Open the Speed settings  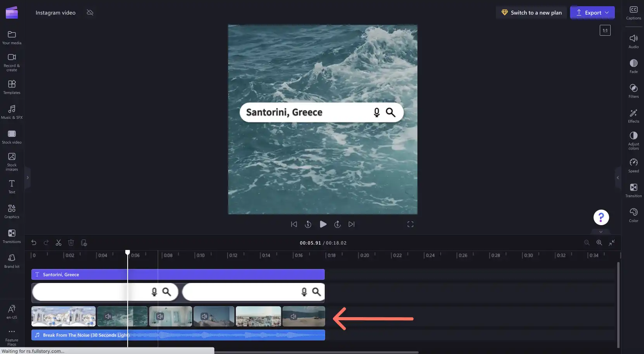[x=634, y=165]
